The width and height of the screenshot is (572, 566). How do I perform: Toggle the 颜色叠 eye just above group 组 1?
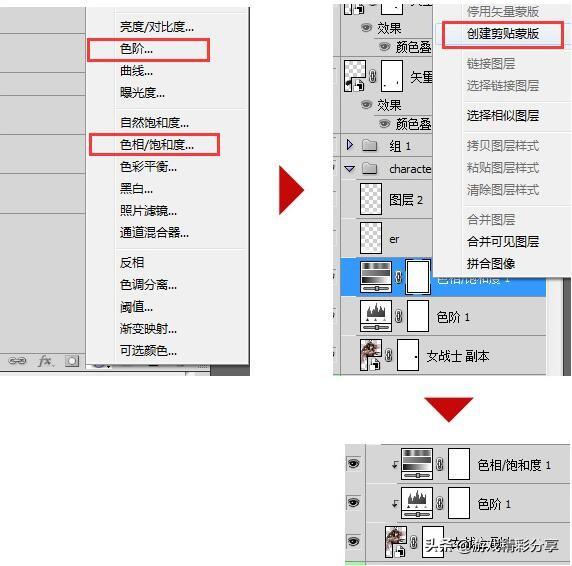384,124
